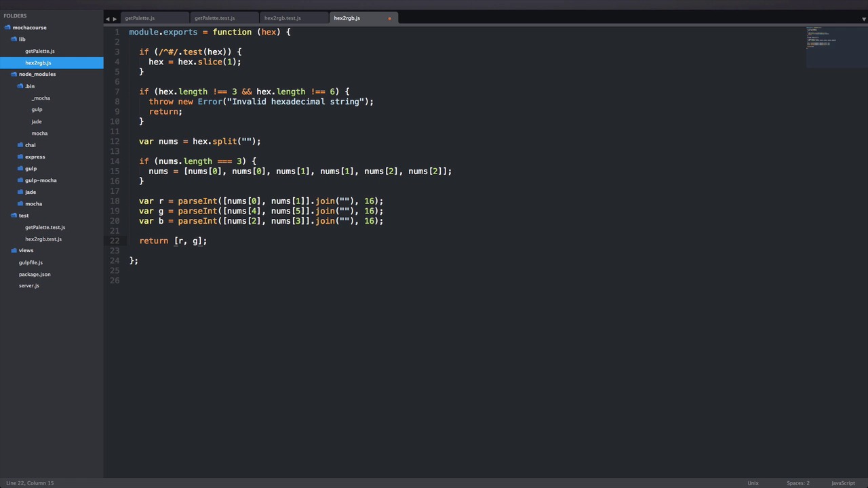Place cursor in "Invalid hexadecimal string" text

[296, 102]
